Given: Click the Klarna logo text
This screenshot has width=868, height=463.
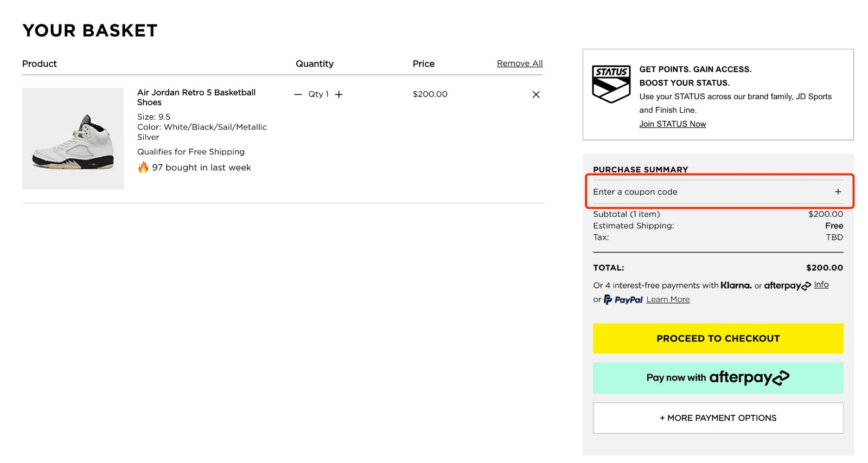Looking at the screenshot, I should (736, 285).
